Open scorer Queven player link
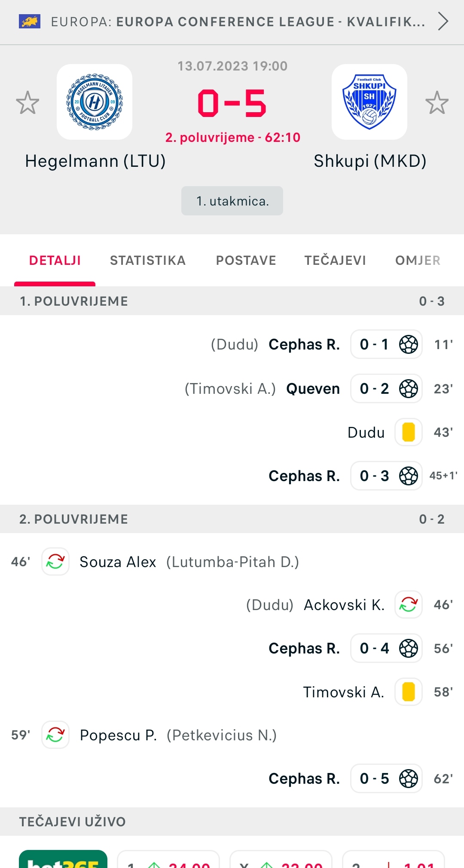Viewport: 464px width, 868px height. (313, 389)
